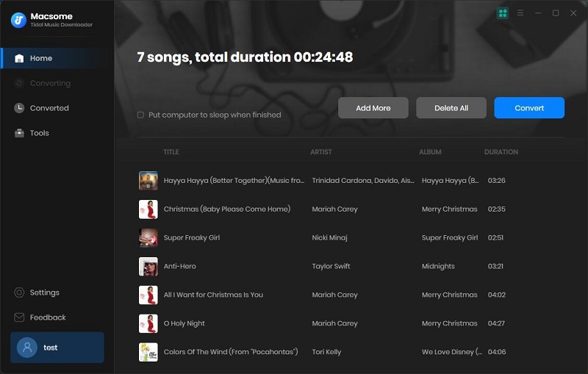The width and height of the screenshot is (588, 374).
Task: Click the O Holy Night cover art
Action: coord(148,323)
